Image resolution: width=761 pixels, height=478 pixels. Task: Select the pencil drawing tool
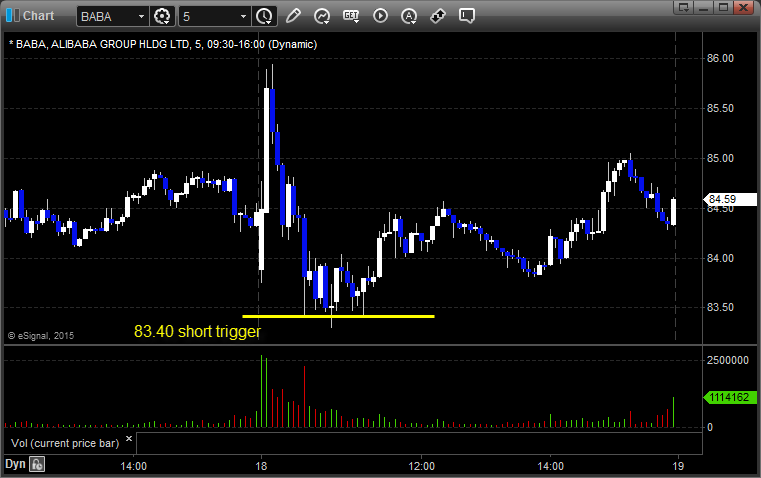pyautogui.click(x=293, y=16)
